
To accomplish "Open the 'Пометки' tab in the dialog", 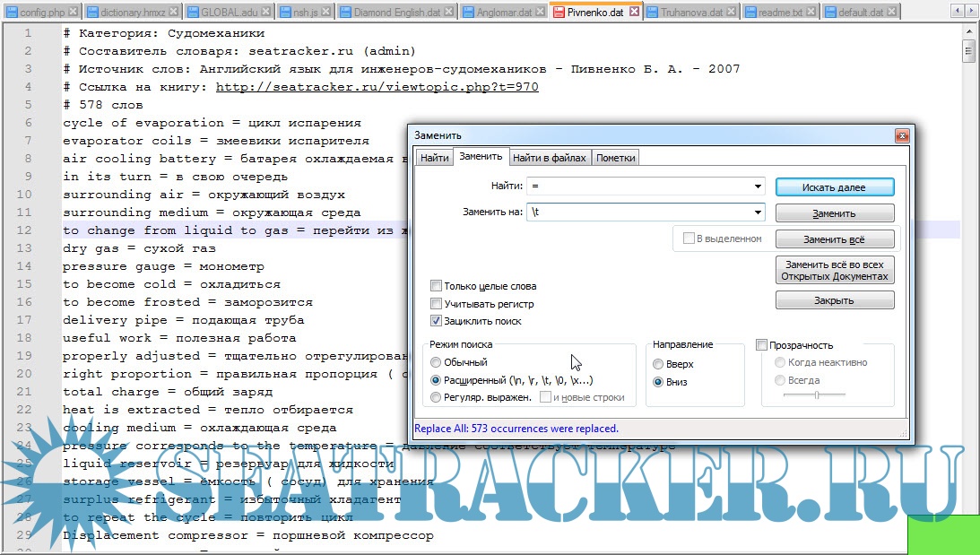I will pyautogui.click(x=615, y=158).
